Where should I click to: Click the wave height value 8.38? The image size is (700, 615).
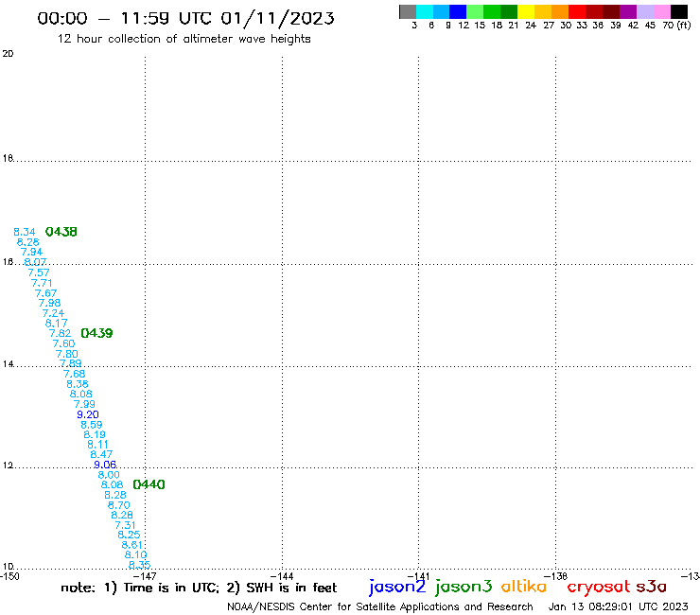(78, 384)
